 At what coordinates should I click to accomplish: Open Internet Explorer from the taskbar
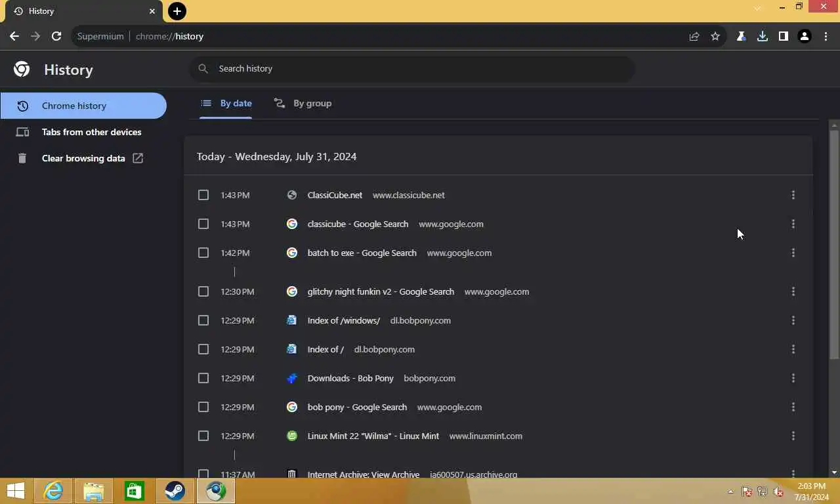coord(53,491)
